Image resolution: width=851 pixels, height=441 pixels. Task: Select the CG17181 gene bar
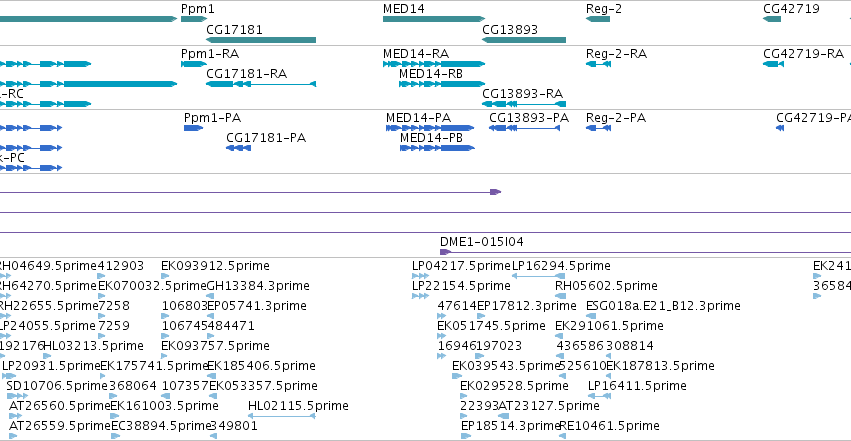[x=261, y=40]
